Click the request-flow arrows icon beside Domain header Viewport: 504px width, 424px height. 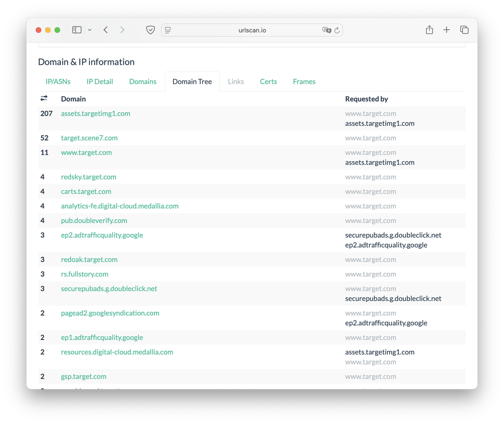[44, 98]
